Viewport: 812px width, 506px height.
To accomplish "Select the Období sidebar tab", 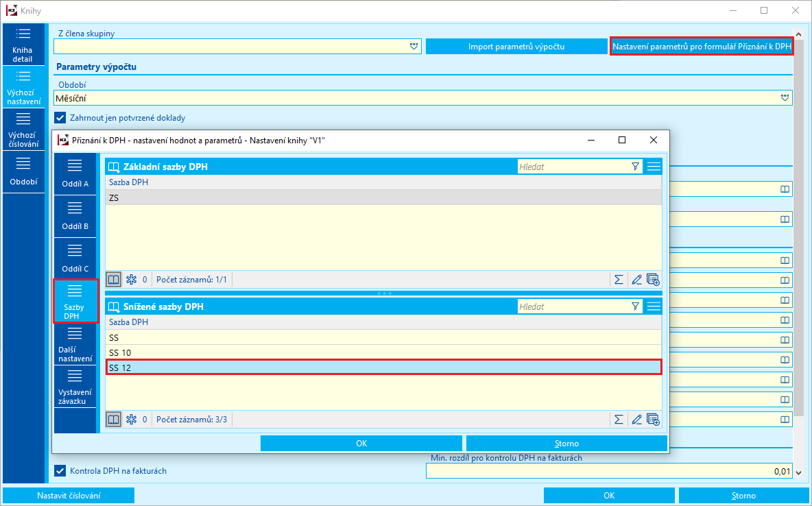I will pos(23,172).
